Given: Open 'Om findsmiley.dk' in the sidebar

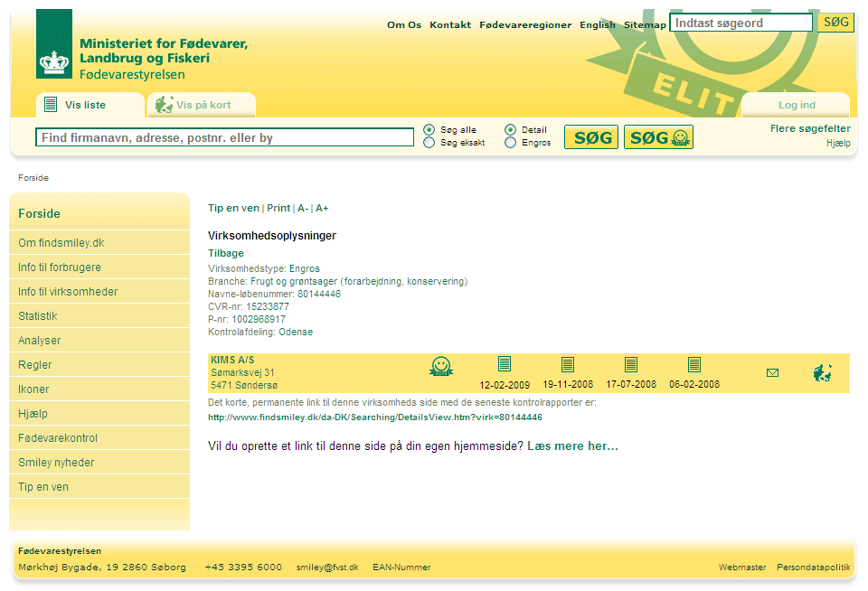Looking at the screenshot, I should point(61,243).
